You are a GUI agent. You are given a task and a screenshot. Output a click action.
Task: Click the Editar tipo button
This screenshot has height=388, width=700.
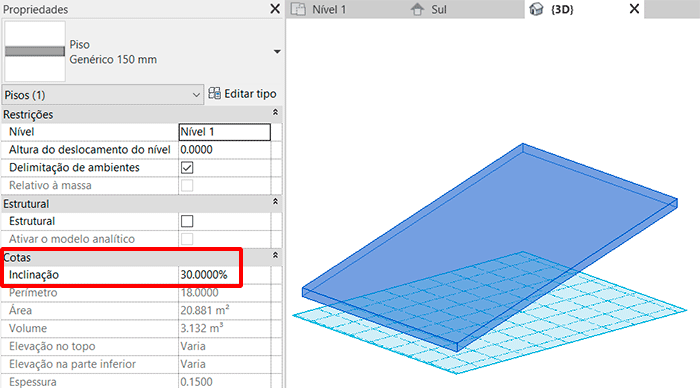[242, 94]
